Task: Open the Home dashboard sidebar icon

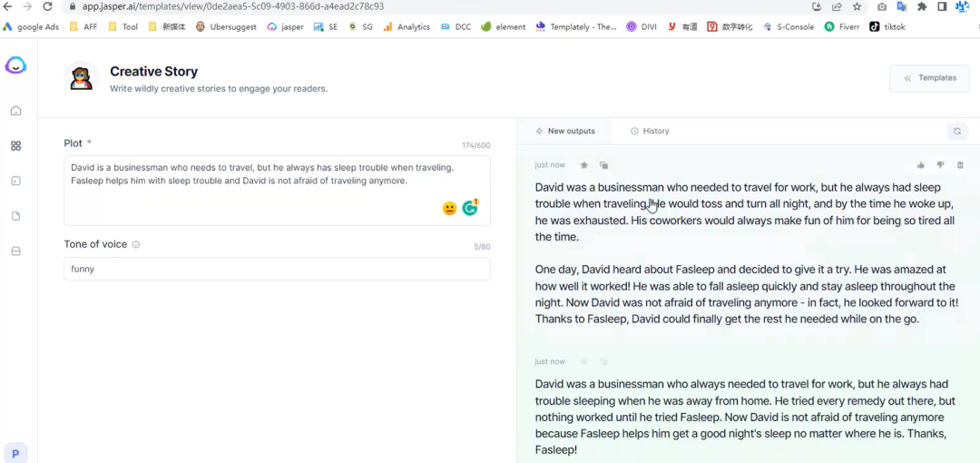Action: point(16,111)
